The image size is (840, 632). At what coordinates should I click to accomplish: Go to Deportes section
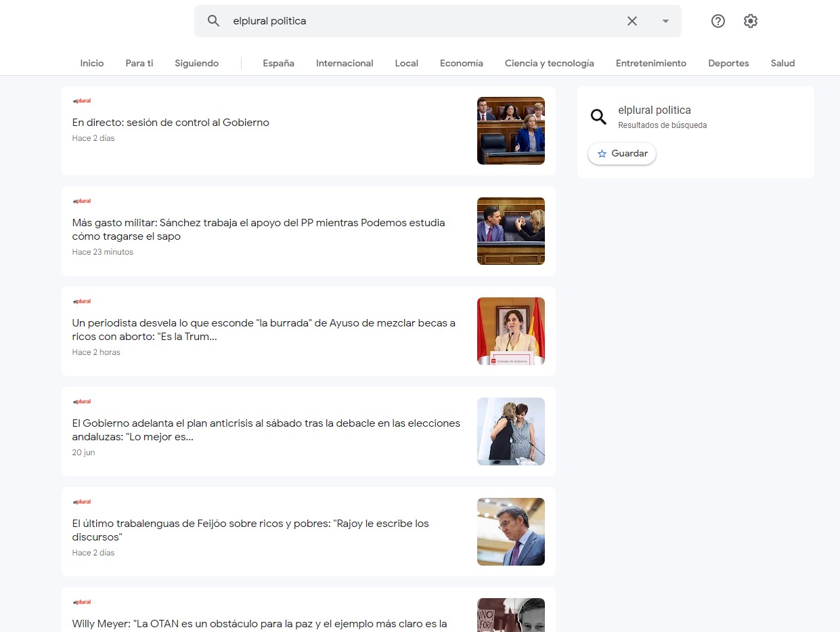coord(729,63)
